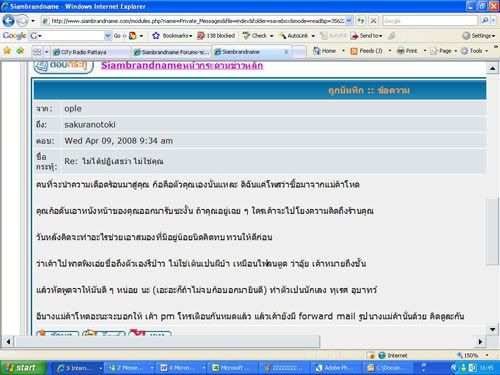Click the Refresh page icon
This screenshot has height=375, width=500.
click(361, 21)
